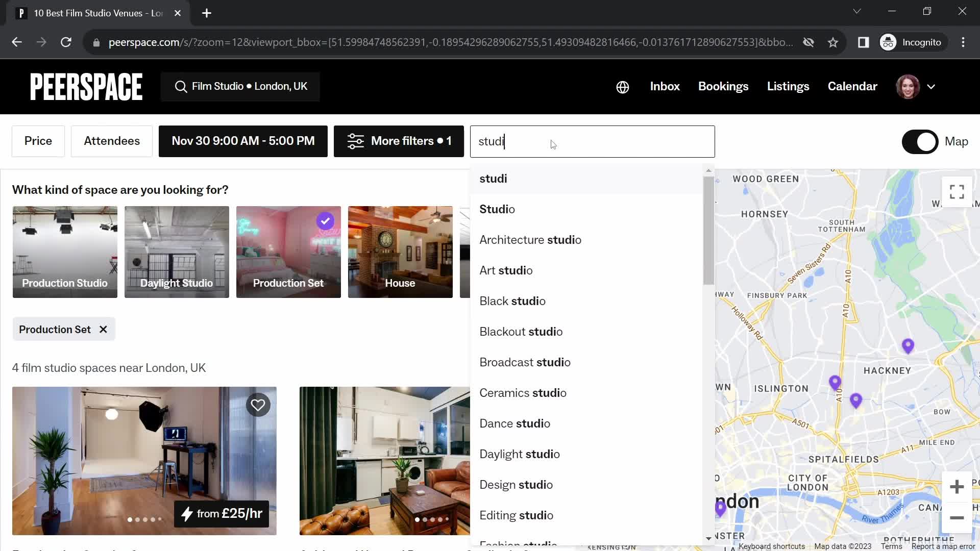Viewport: 980px width, 551px height.
Task: Open the Nov 30 date time filter
Action: (x=243, y=141)
